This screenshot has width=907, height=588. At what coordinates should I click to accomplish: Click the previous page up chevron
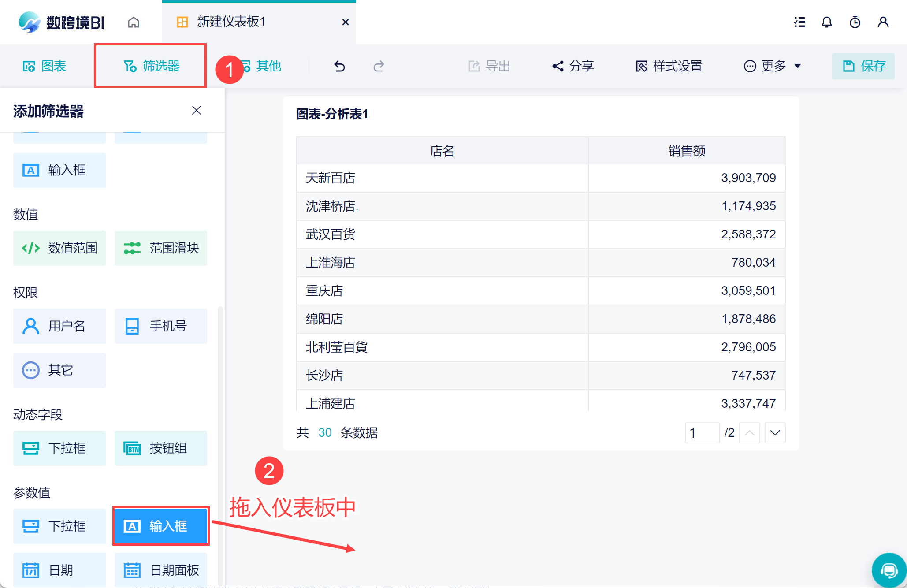[750, 433]
